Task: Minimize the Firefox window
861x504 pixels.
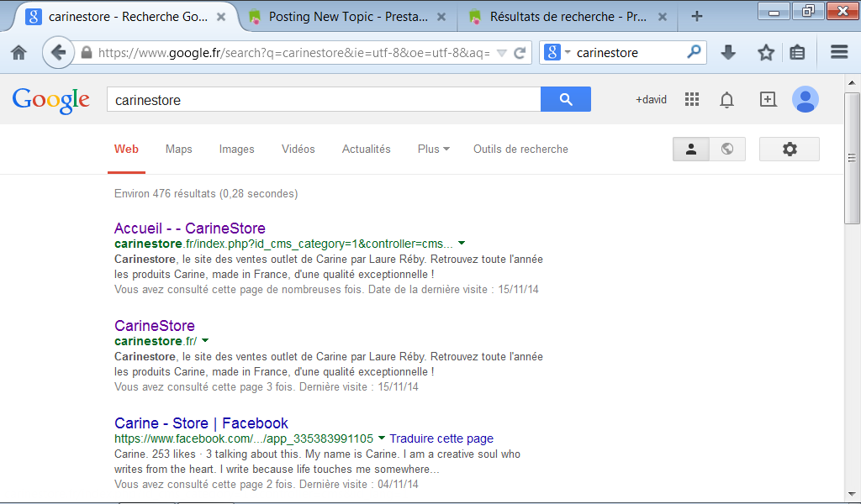Action: coord(774,11)
